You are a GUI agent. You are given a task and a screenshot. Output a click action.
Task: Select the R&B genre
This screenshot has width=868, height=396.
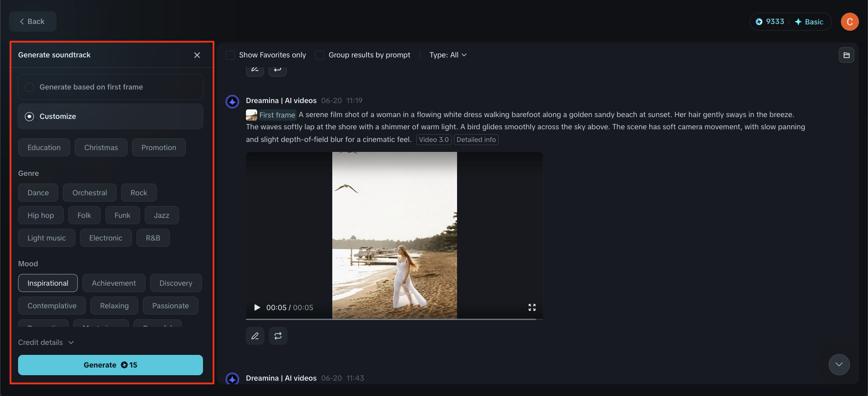[153, 238]
